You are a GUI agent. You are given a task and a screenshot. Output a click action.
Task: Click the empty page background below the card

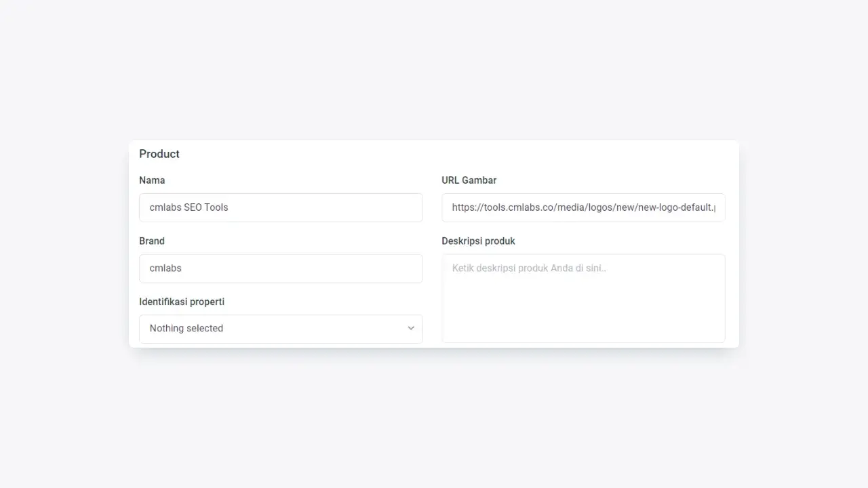[434, 420]
